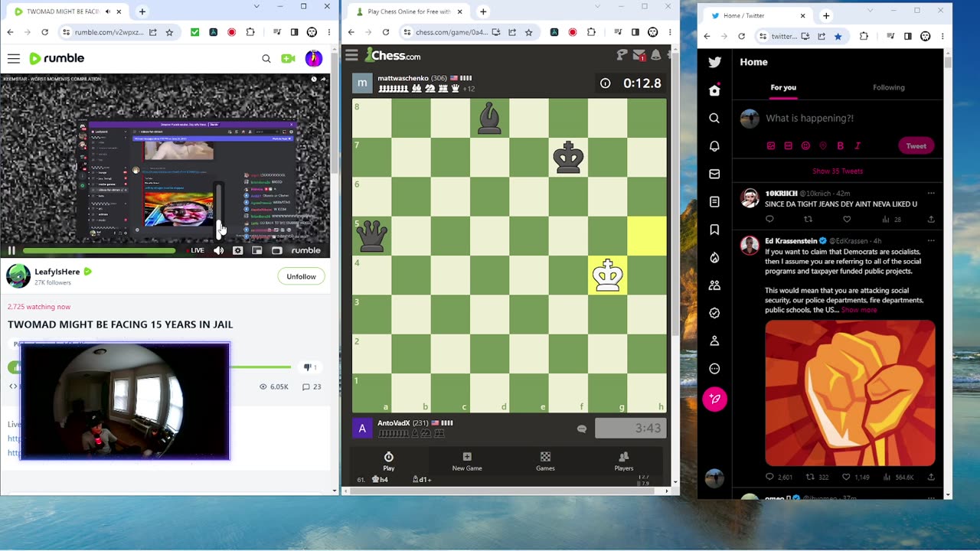This screenshot has width=980, height=551.
Task: Open Twitter Home from the sidebar
Action: click(x=714, y=90)
